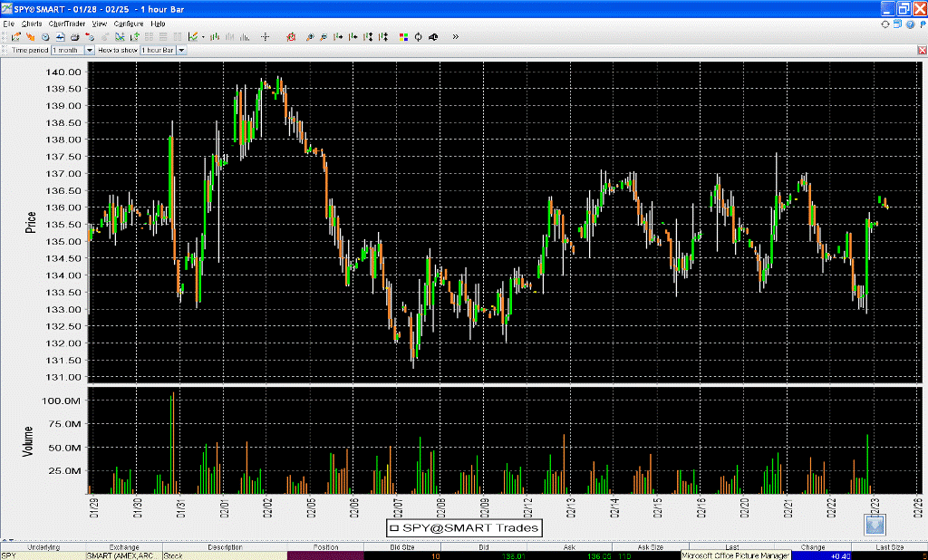Click the Last Size column header
Viewport: 928px width, 560px height.
coord(890,547)
